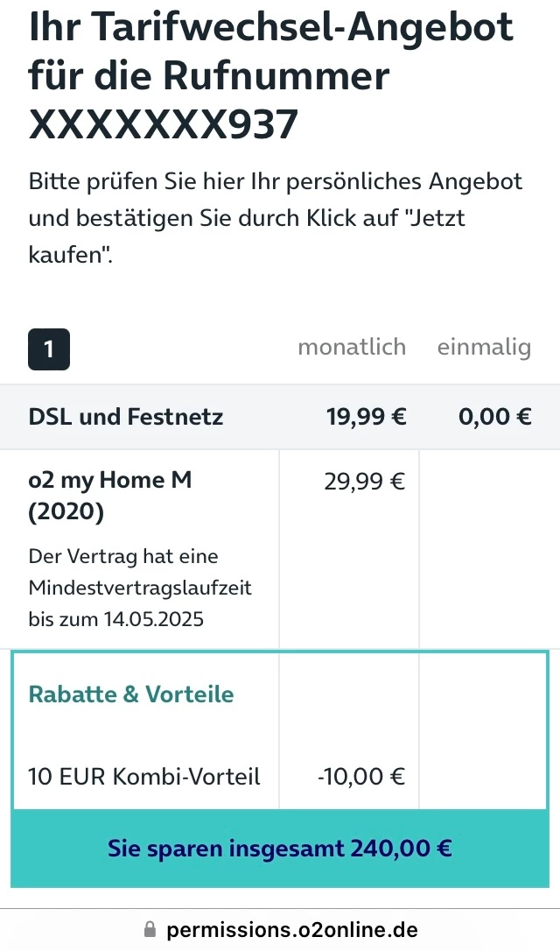Click the Tarifwechsel-Angebot page heading
Viewport: 560px width, 951px height.
pos(271,28)
